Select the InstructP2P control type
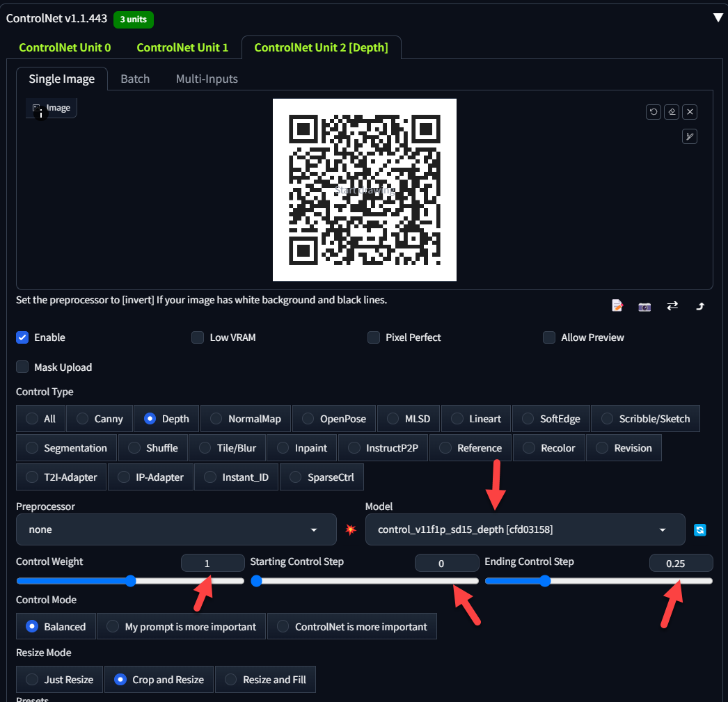This screenshot has width=728, height=702. [x=383, y=448]
